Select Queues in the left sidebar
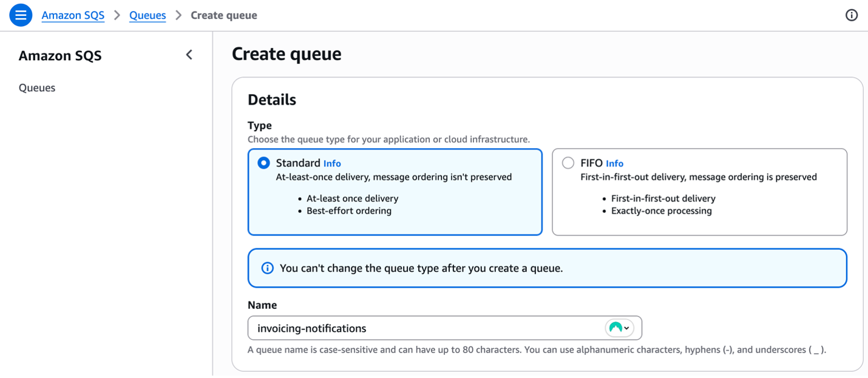868x378 pixels. [x=37, y=87]
